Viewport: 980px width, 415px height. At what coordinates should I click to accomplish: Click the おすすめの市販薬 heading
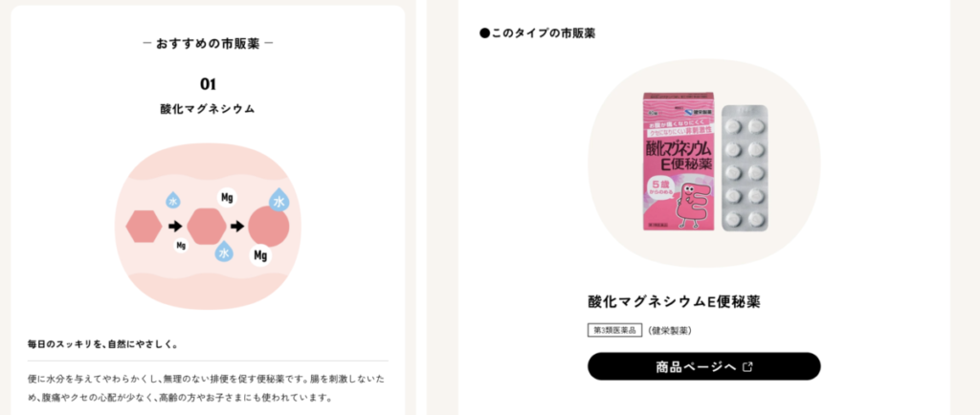(208, 44)
